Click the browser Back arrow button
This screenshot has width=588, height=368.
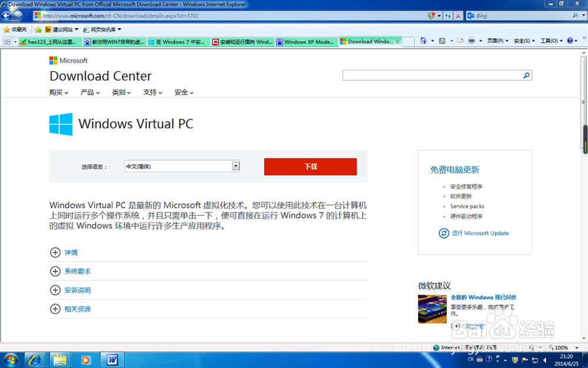tap(6, 15)
